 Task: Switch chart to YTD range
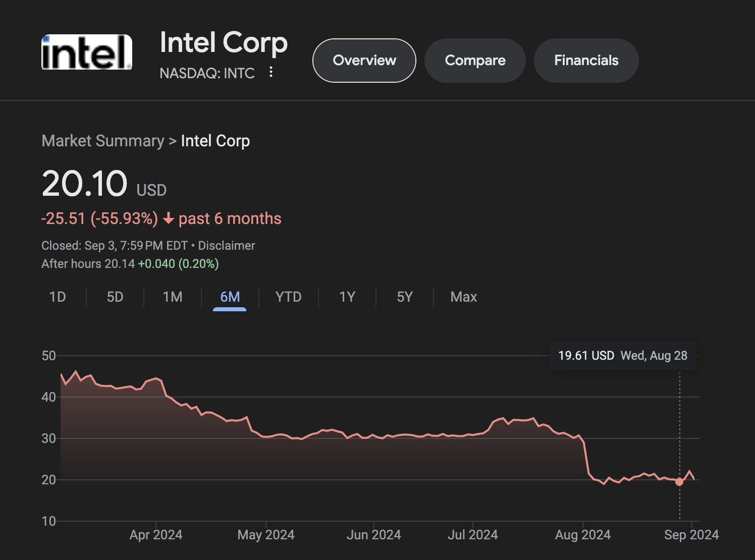(288, 297)
